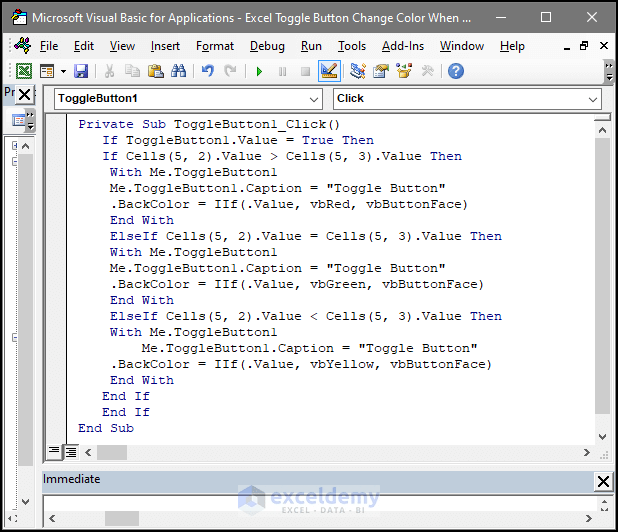The image size is (618, 532).
Task: Toggle Design Mode icon
Action: pos(329,71)
